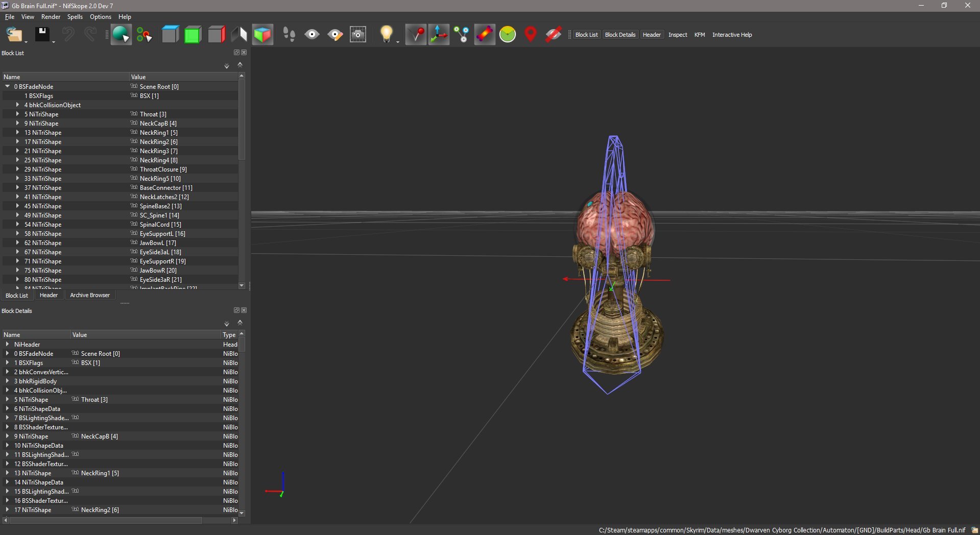Click the green-yellow globe toolbar icon
This screenshot has height=535, width=980.
508,35
